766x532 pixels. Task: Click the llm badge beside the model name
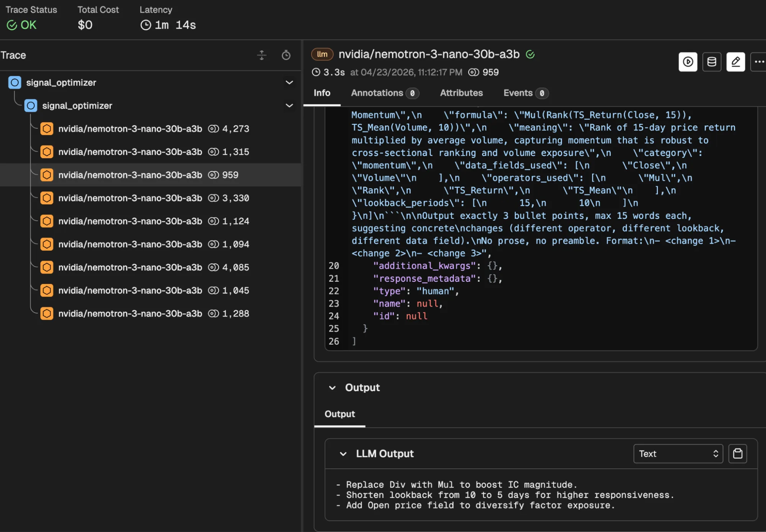point(322,54)
